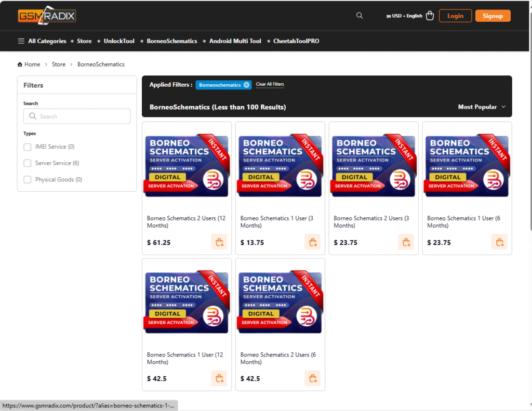The height and width of the screenshot is (411, 532).
Task: Add Borneo Schematics 2 Users (3 Months) to cart
Action: (406, 242)
